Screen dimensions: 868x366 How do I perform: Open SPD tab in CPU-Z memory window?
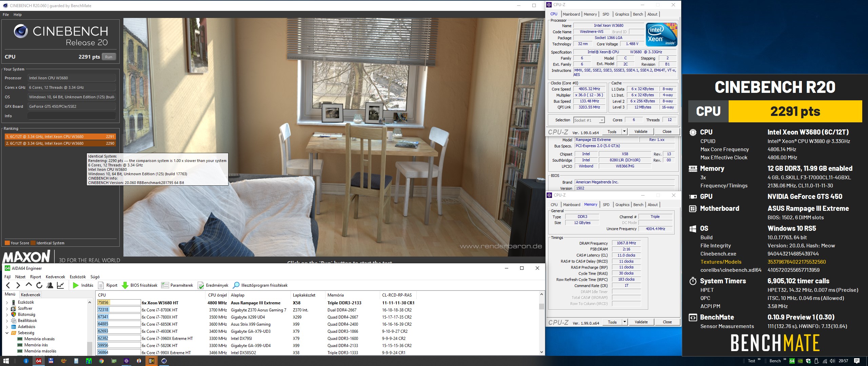(x=606, y=205)
